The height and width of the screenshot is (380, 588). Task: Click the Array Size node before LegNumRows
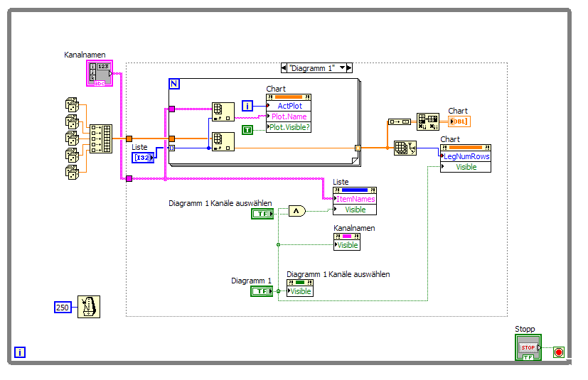[405, 148]
